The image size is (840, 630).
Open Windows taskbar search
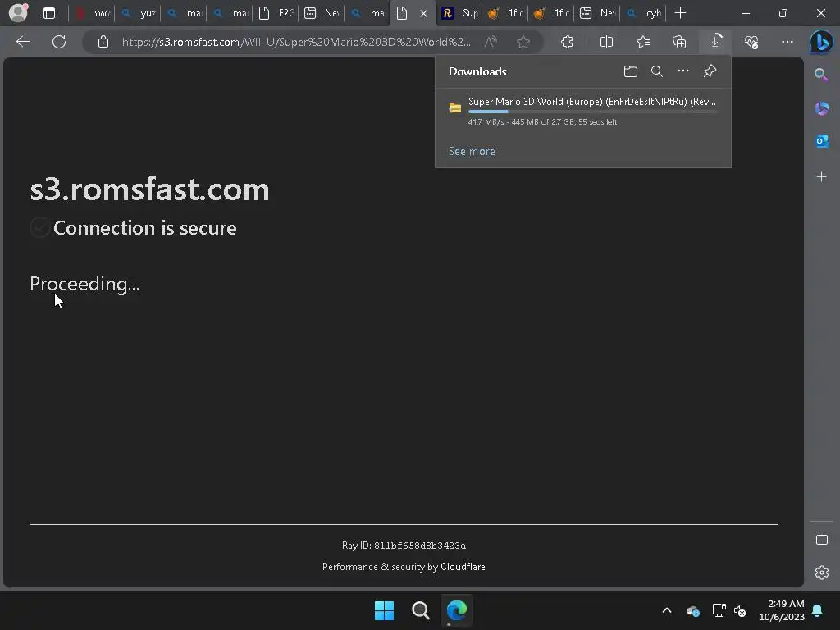click(x=421, y=610)
